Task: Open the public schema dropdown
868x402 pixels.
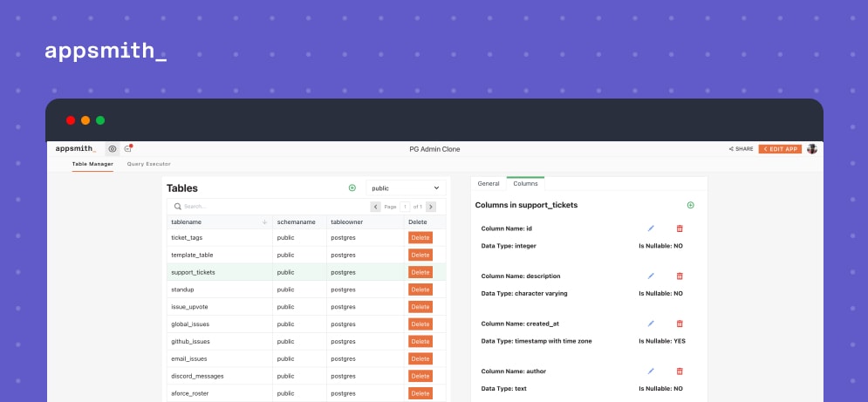Action: [406, 188]
